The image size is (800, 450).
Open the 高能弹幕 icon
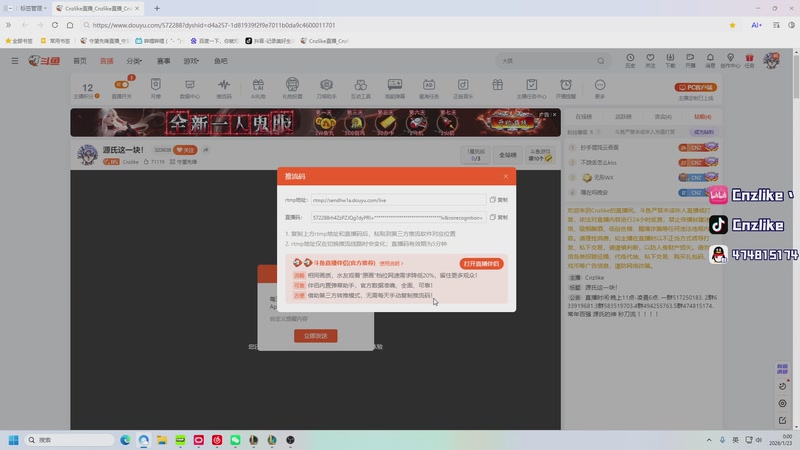(395, 88)
